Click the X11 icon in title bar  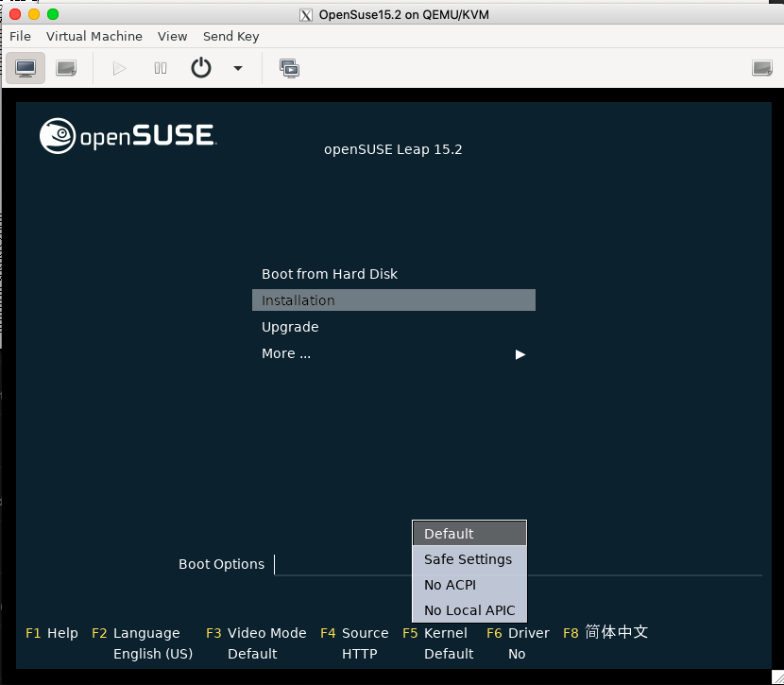pyautogui.click(x=306, y=15)
